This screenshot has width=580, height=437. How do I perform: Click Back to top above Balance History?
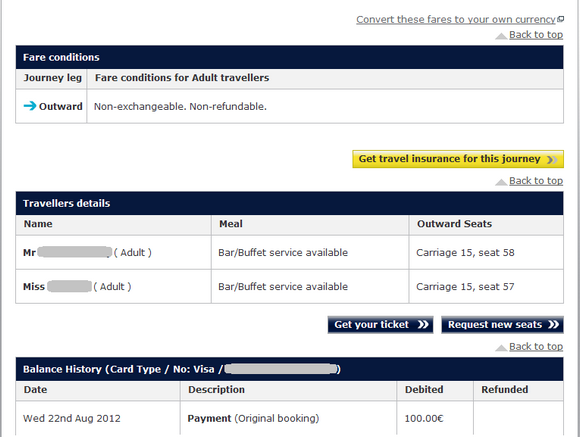pyautogui.click(x=536, y=347)
